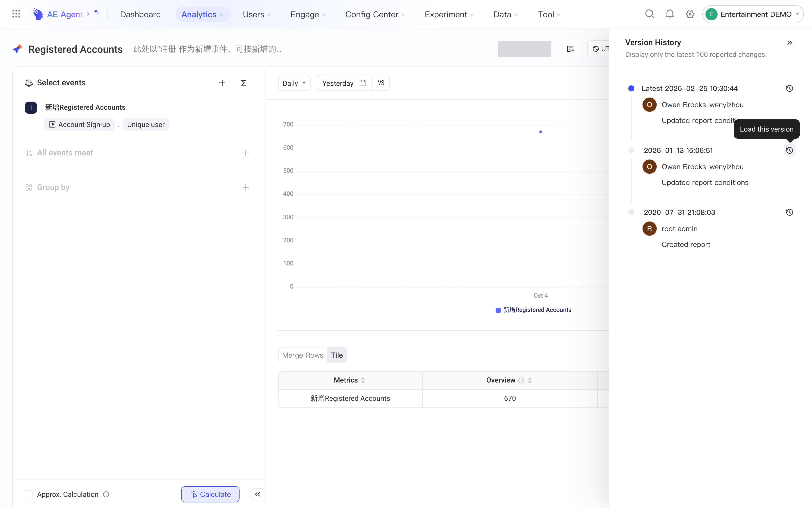This screenshot has height=508, width=812.
Task: Load the 2020-07-31 version
Action: point(789,212)
